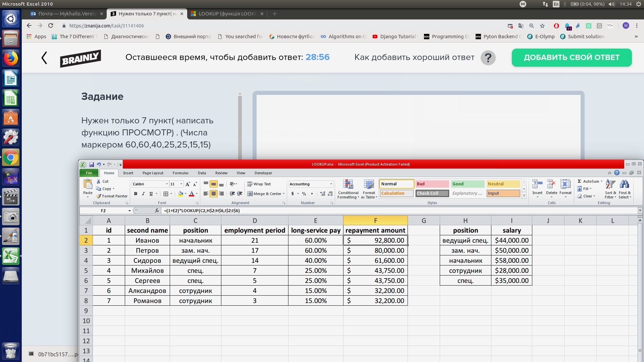Open the font name Calibri dropdown
Image resolution: width=644 pixels, height=362 pixels.
pyautogui.click(x=167, y=184)
